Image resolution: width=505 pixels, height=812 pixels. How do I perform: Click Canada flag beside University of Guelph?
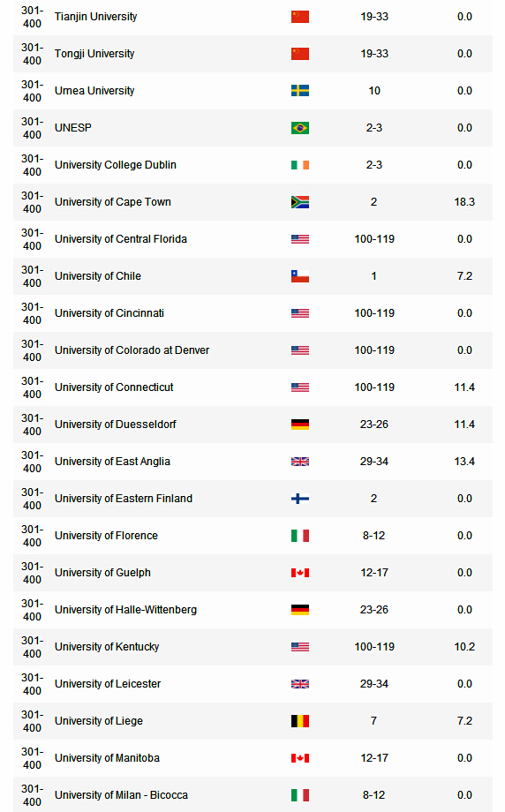tap(300, 573)
